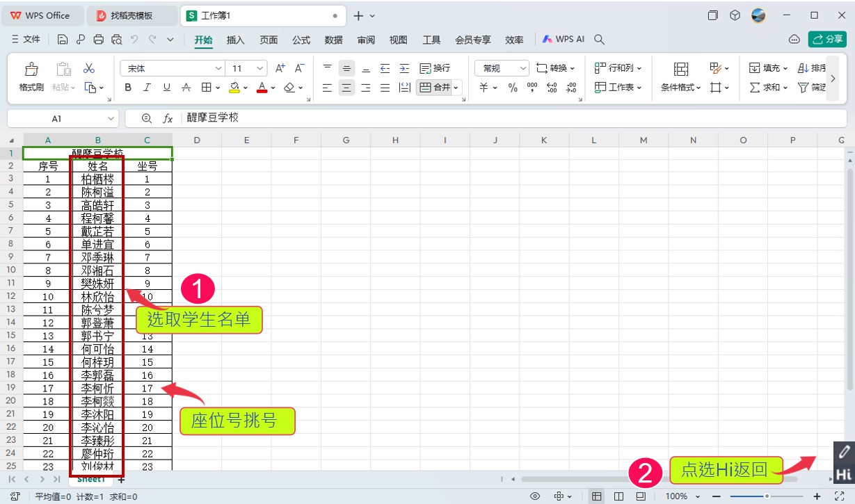Click the 分享 (Share) button
The width and height of the screenshot is (855, 504).
[827, 39]
